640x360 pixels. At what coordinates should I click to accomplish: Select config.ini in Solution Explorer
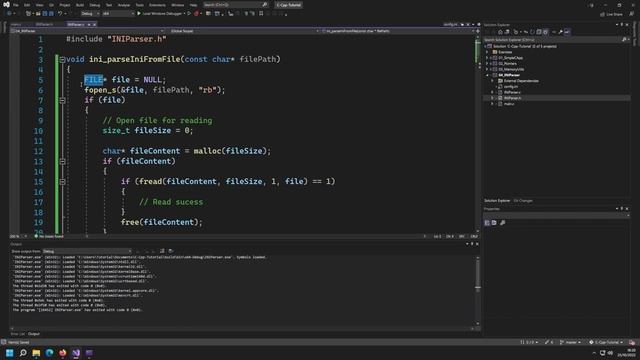coord(510,87)
